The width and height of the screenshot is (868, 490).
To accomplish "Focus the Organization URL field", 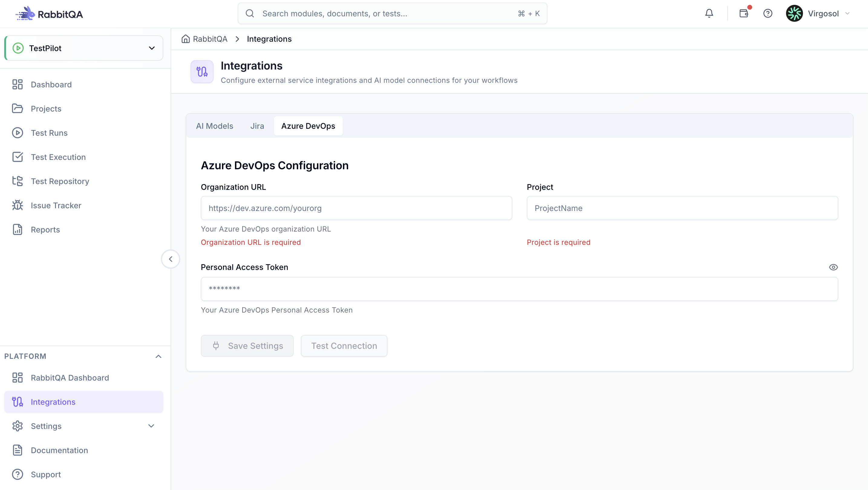I will 356,208.
